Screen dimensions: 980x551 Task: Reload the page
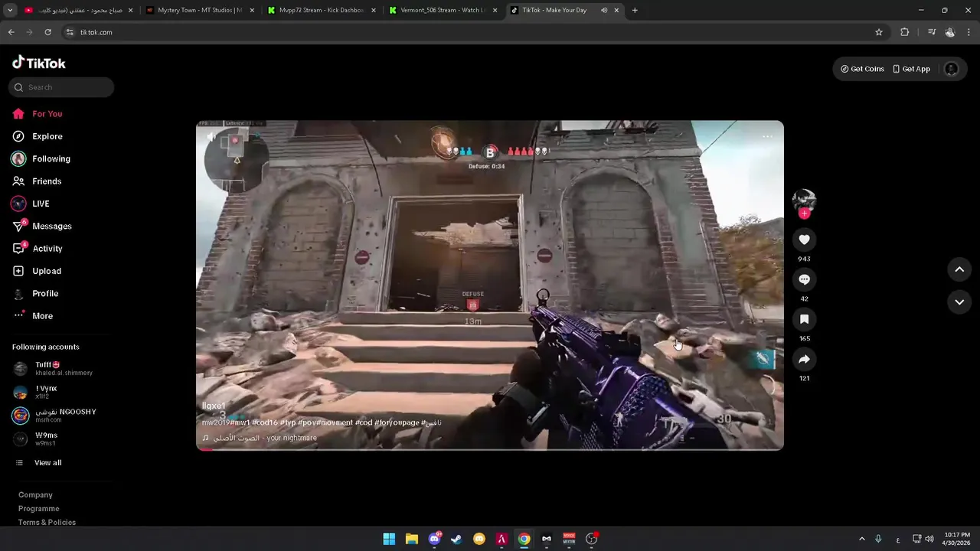pyautogui.click(x=47, y=32)
